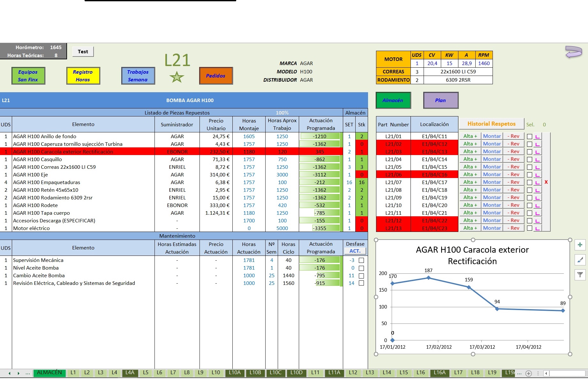Image resolution: width=588 pixels, height=379 pixels.
Task: Open Chart Styles paintbrush button
Action: coord(580,260)
